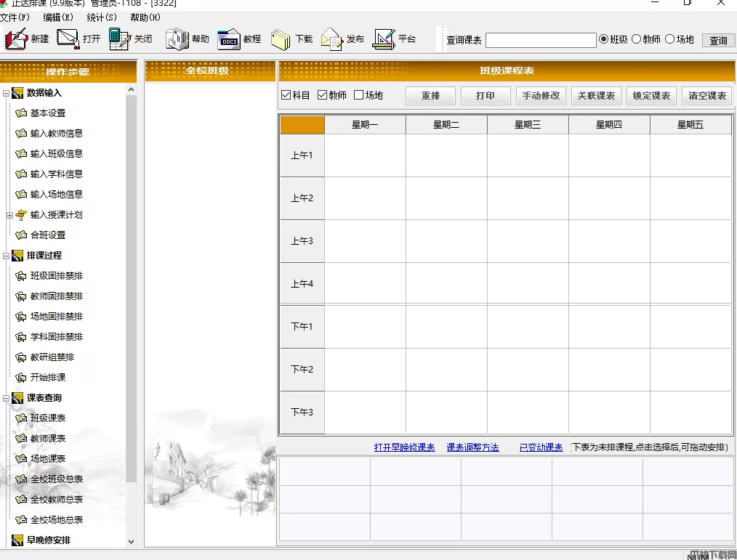Open 帮助 help books icon
The height and width of the screenshot is (560, 737).
tap(177, 38)
